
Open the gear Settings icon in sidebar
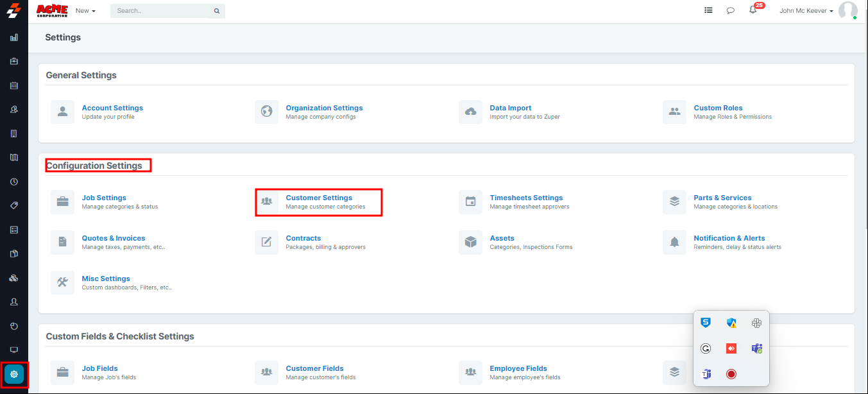pyautogui.click(x=14, y=374)
